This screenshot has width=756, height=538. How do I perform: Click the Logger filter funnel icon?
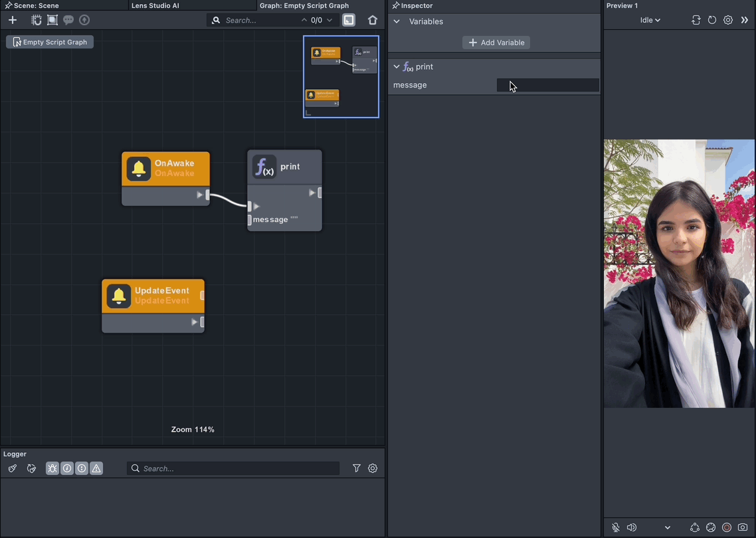[x=357, y=468]
